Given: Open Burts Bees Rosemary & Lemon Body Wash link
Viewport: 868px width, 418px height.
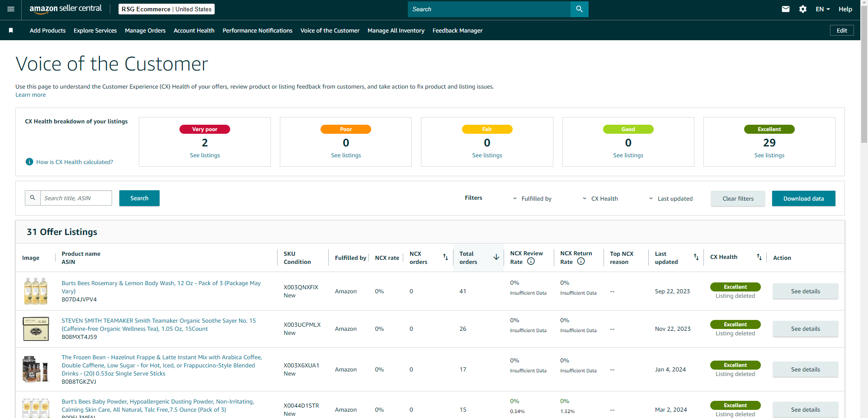Looking at the screenshot, I should coord(161,287).
